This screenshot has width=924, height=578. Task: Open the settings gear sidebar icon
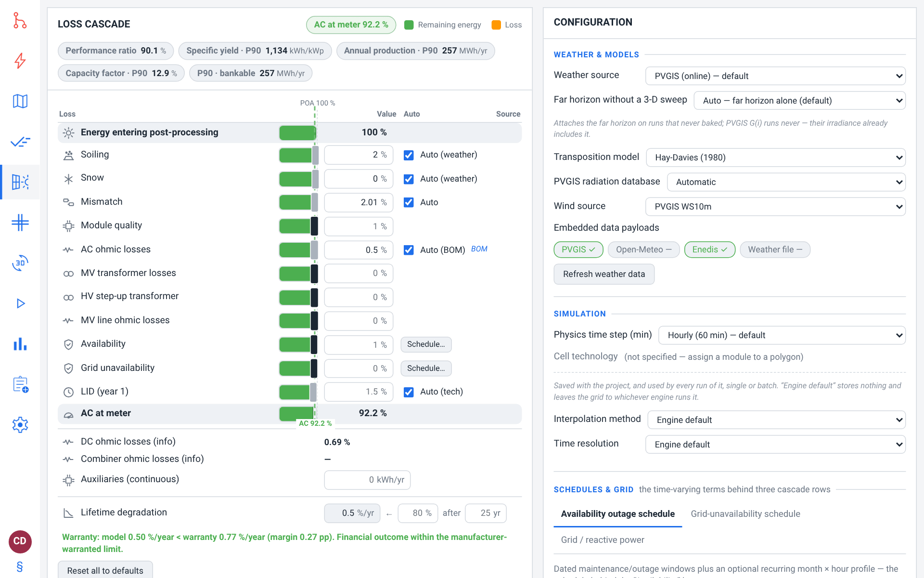pos(20,425)
